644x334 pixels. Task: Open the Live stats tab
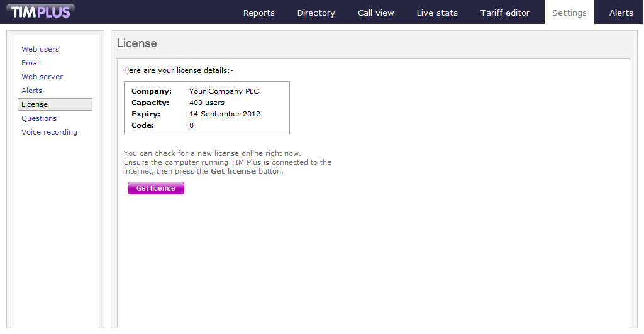(x=437, y=13)
